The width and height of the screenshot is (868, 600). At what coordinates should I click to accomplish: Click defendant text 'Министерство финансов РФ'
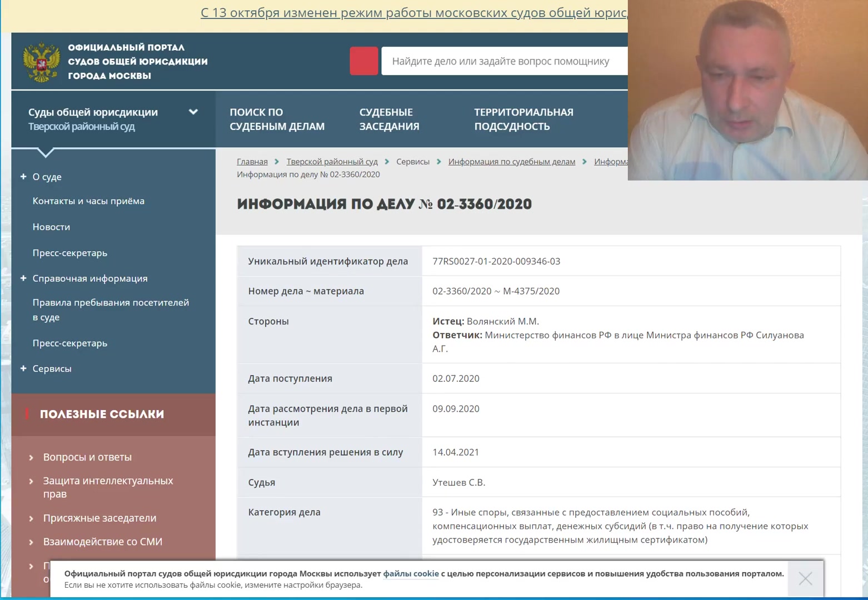pos(548,335)
